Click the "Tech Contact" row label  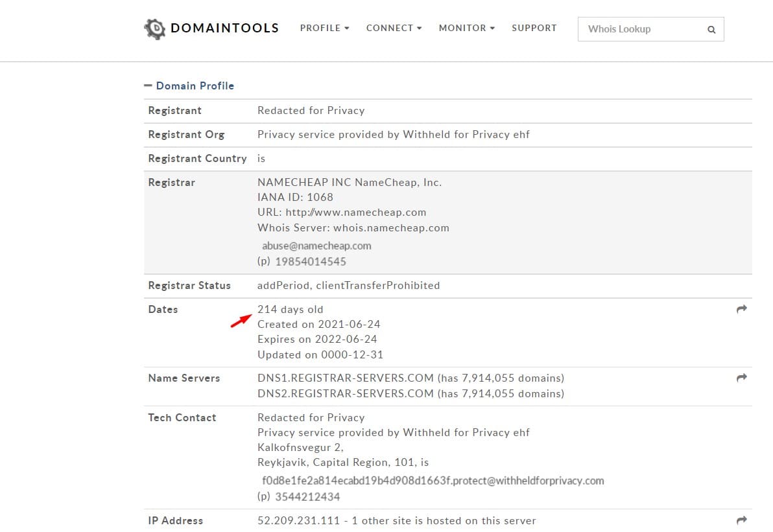point(182,418)
